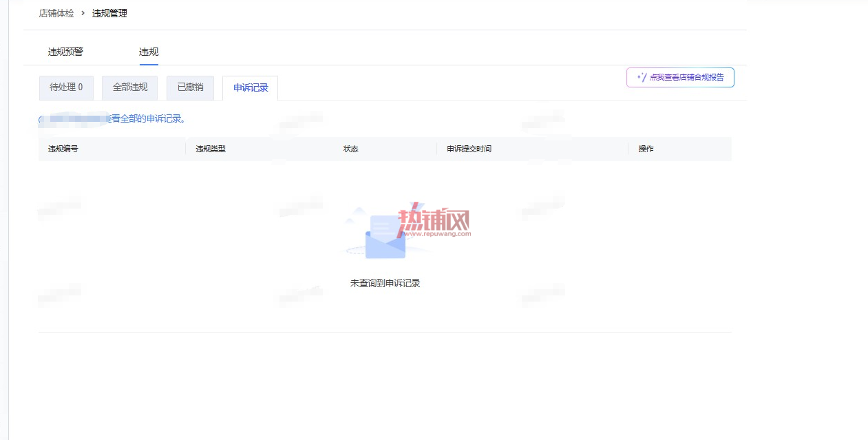The width and height of the screenshot is (868, 440).
Task: Click the 违规编号 column header
Action: 63,149
